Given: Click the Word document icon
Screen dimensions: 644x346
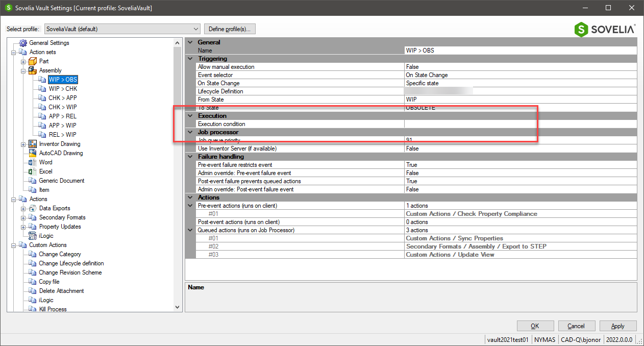Looking at the screenshot, I should [33, 162].
